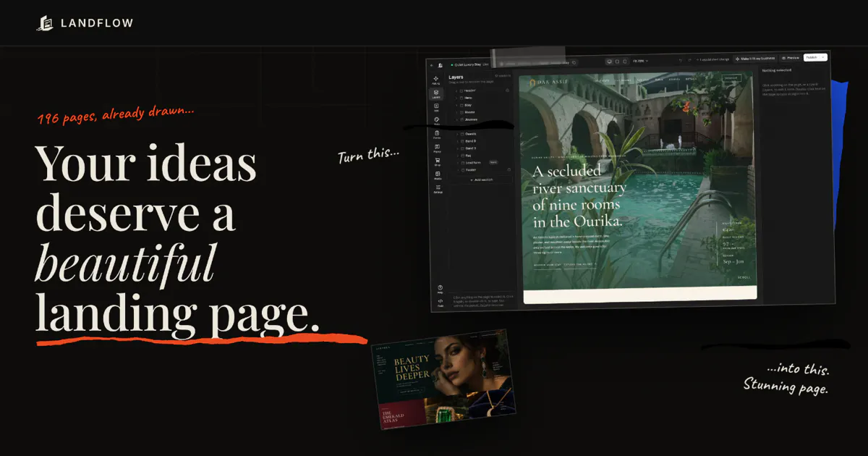Open the zoom percentage dropdown
Viewport: 868px width, 456px height.
[641, 61]
